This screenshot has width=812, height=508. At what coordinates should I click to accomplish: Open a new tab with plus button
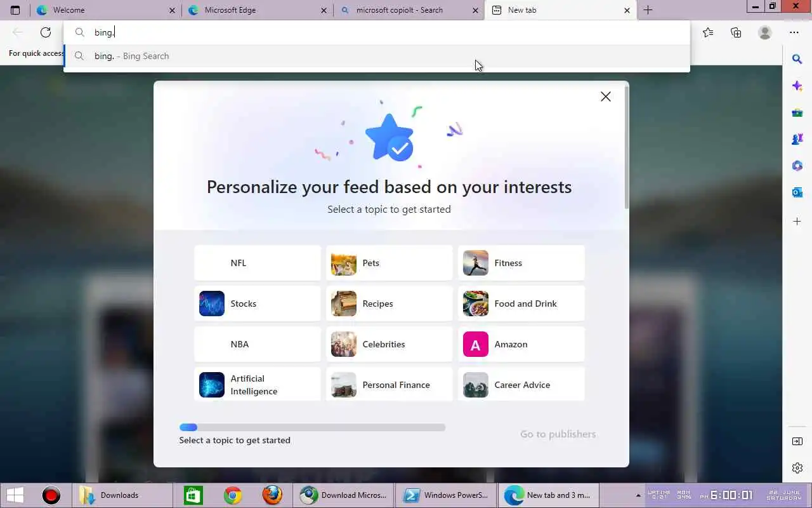pyautogui.click(x=648, y=10)
